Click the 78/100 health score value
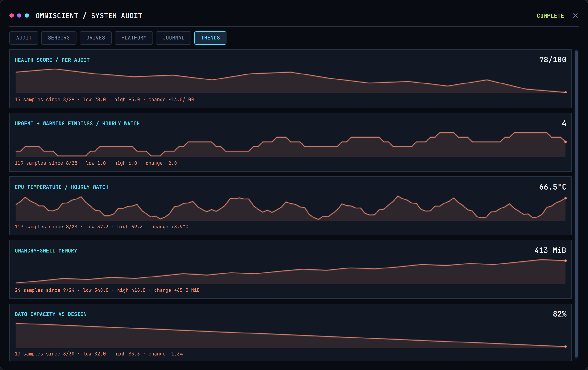The height and width of the screenshot is (370, 588). [553, 60]
